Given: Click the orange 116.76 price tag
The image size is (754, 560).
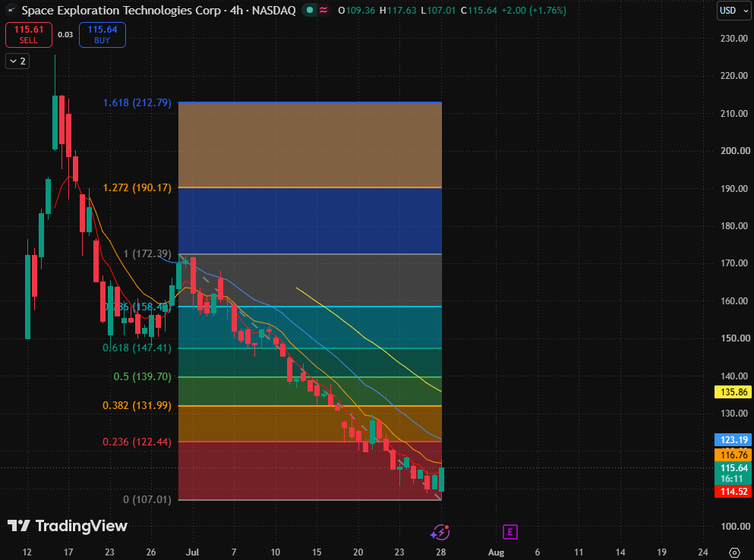Looking at the screenshot, I should [x=733, y=455].
